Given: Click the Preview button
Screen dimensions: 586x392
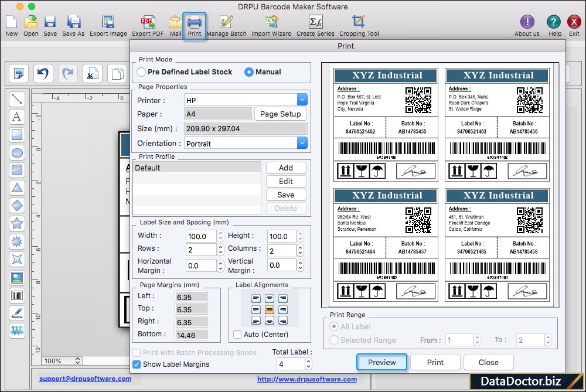Looking at the screenshot, I should pyautogui.click(x=381, y=362).
